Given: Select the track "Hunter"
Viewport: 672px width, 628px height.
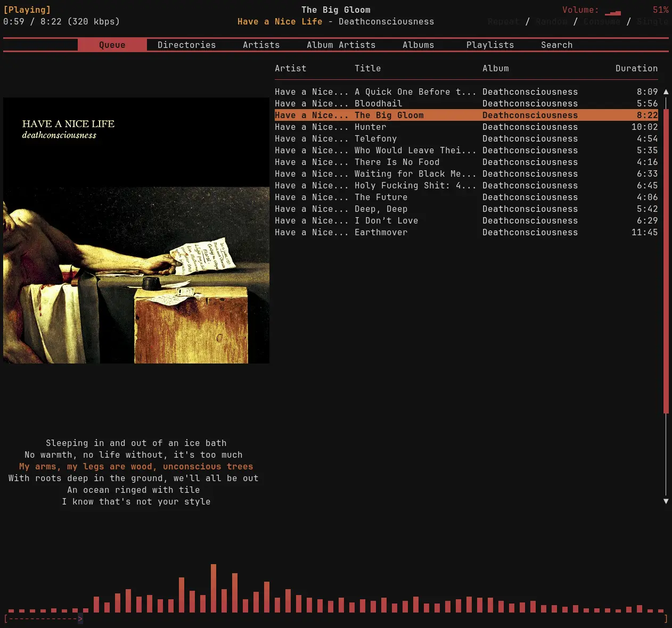Looking at the screenshot, I should (x=370, y=127).
